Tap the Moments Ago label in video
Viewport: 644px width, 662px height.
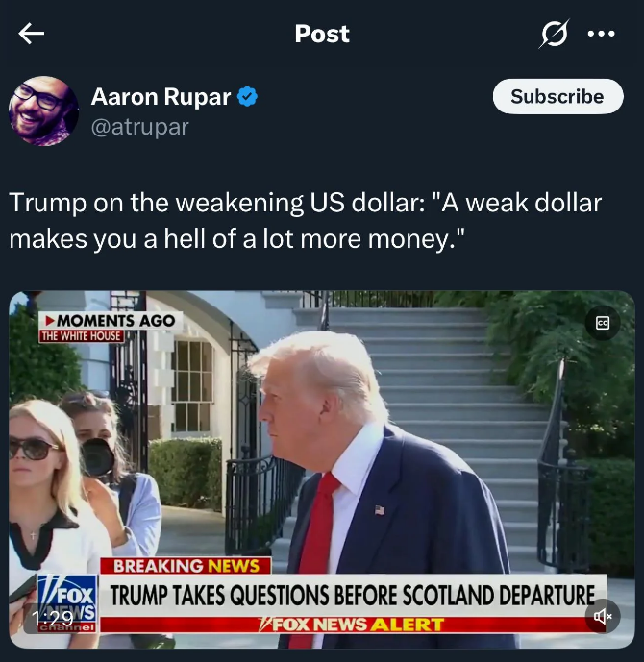[x=111, y=321]
